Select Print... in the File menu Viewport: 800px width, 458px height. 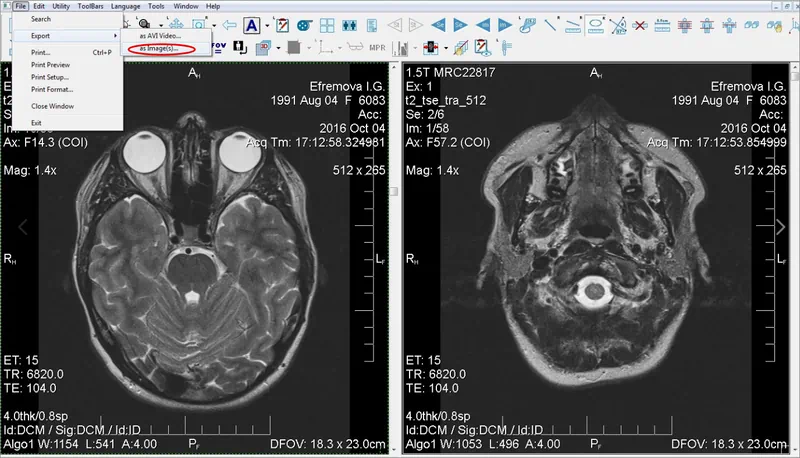pos(67,52)
